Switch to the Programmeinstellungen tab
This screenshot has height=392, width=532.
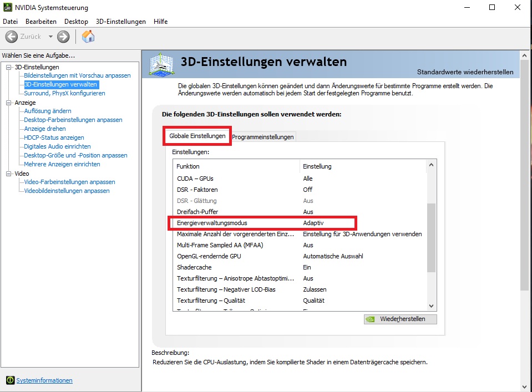[262, 137]
